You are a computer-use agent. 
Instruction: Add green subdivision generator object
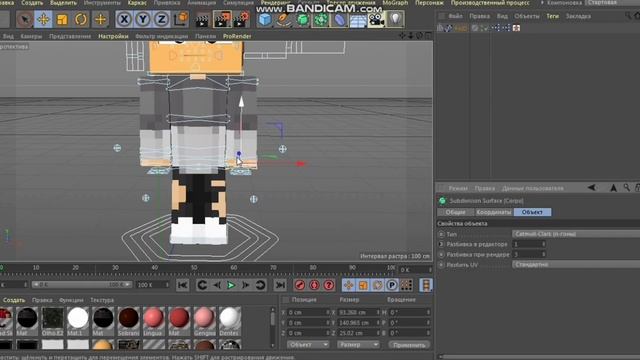click(x=302, y=19)
